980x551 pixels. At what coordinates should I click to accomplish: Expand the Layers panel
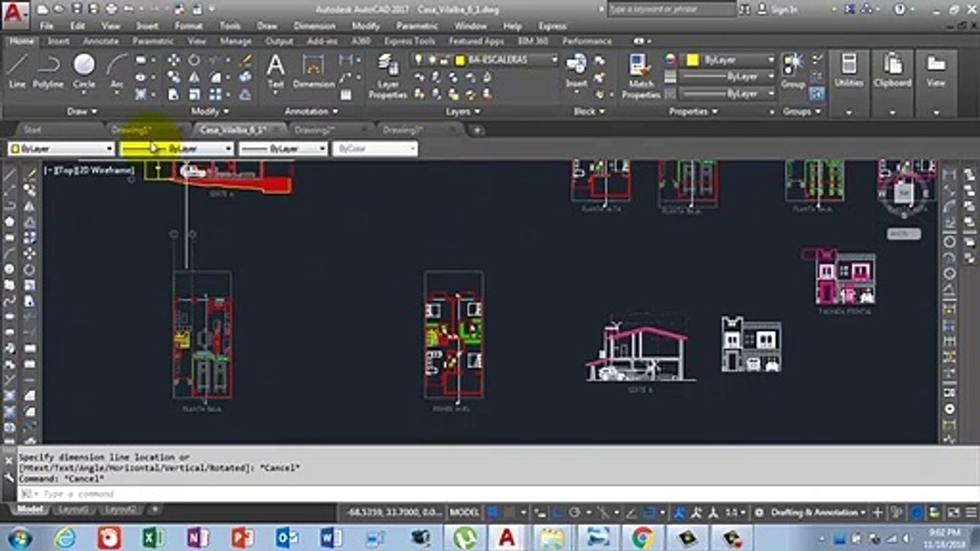tap(462, 112)
